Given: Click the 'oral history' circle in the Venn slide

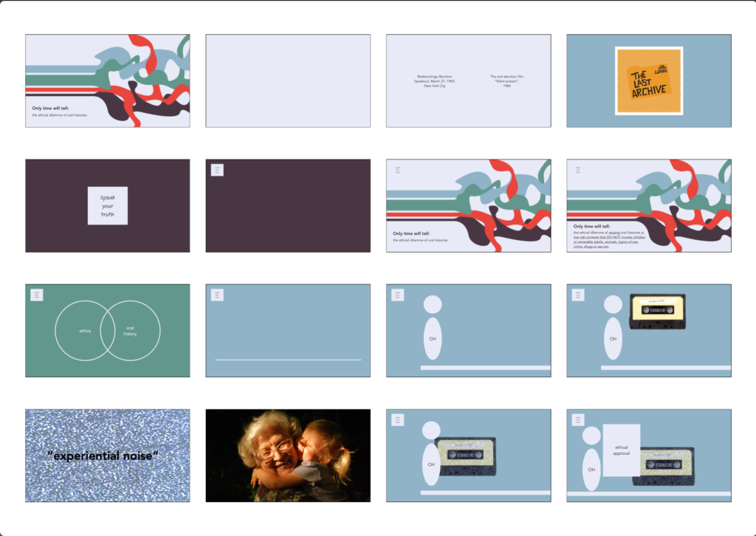Looking at the screenshot, I should [x=131, y=331].
